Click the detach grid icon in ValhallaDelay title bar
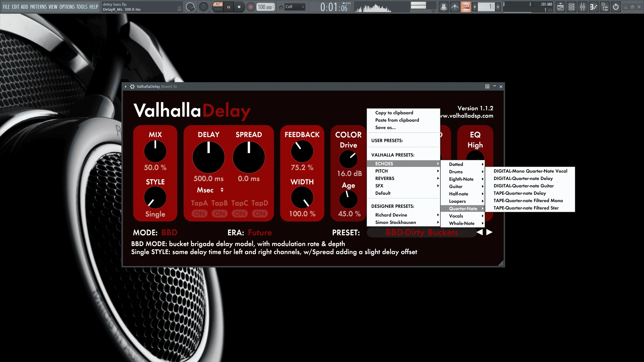This screenshot has height=362, width=644. point(487,86)
